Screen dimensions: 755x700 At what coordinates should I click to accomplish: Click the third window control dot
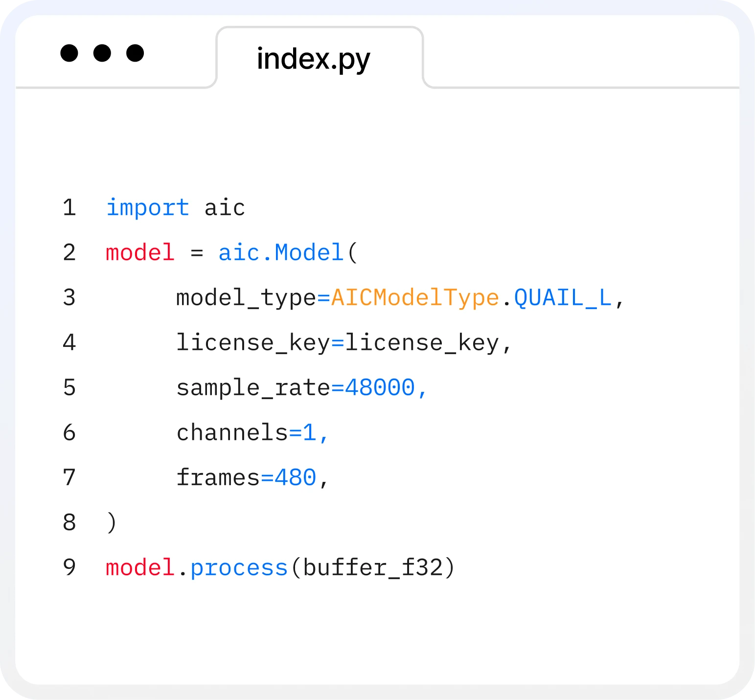click(134, 54)
